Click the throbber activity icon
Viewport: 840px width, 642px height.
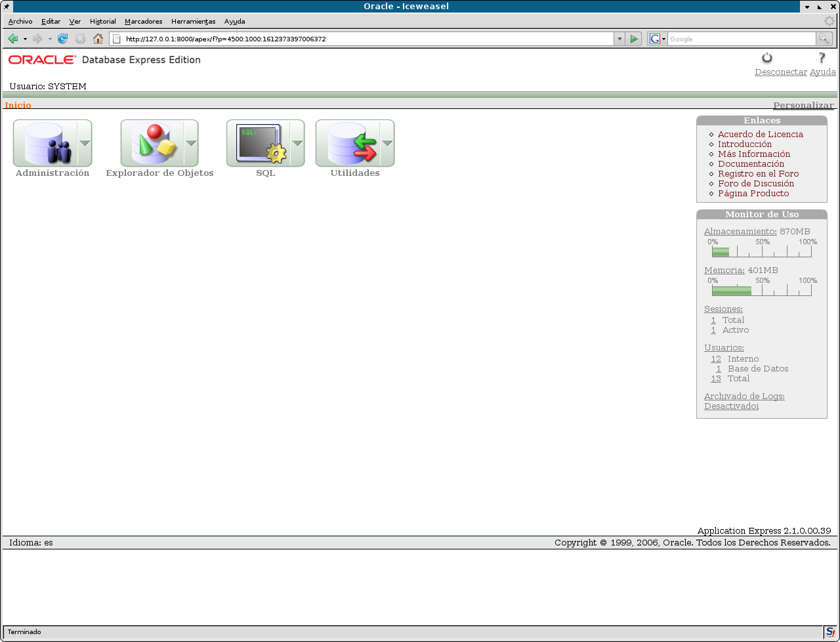tap(829, 21)
